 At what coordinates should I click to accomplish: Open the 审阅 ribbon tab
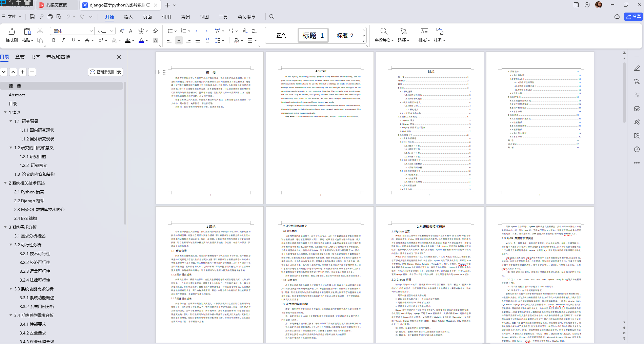185,17
